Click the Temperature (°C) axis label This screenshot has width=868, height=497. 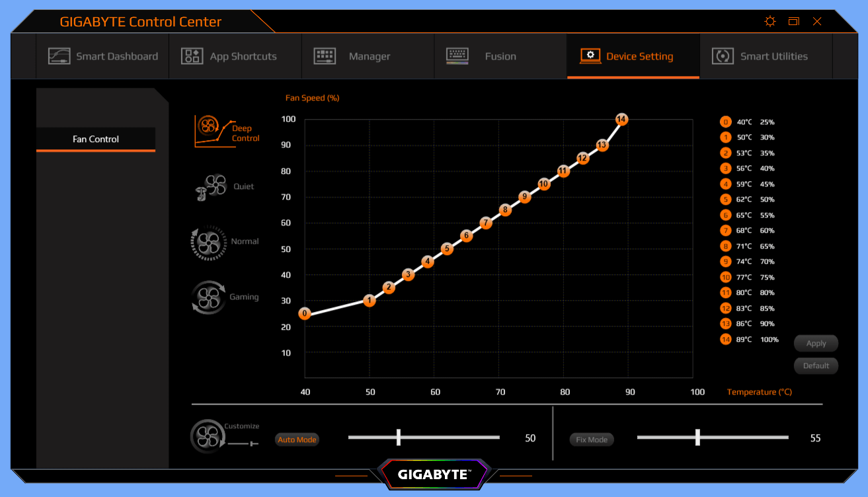pyautogui.click(x=760, y=392)
